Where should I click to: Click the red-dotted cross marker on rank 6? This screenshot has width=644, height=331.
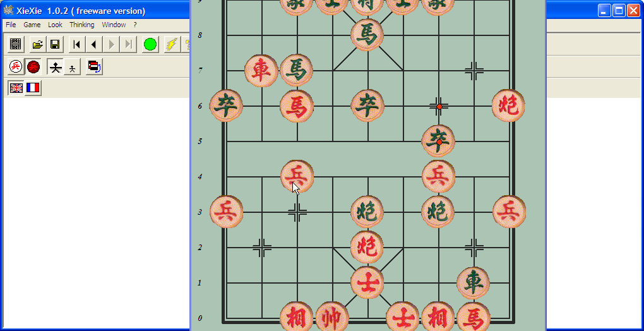coord(439,106)
